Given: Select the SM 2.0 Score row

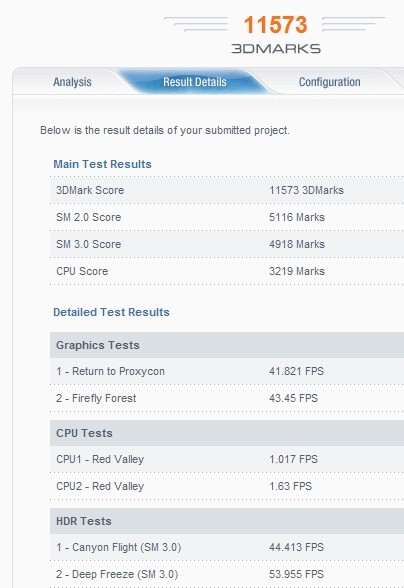Looking at the screenshot, I should 227,217.
